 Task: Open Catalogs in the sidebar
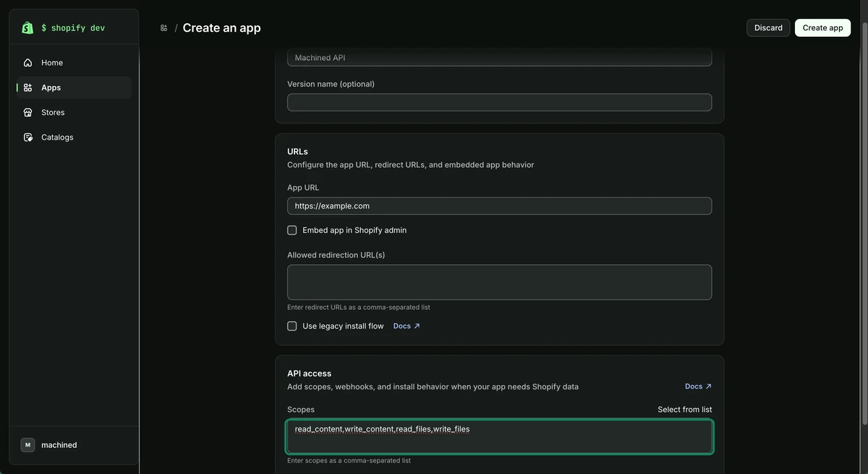(74, 137)
